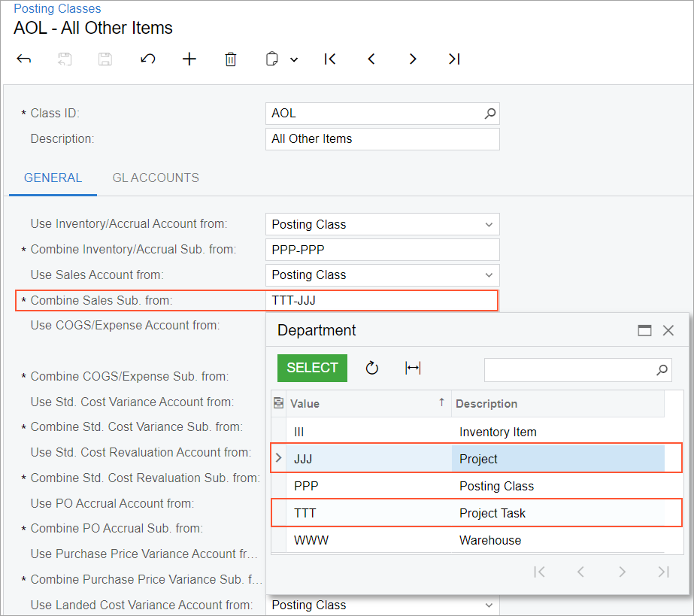This screenshot has width=694, height=616.
Task: Refresh the Department lookup list
Action: (372, 368)
